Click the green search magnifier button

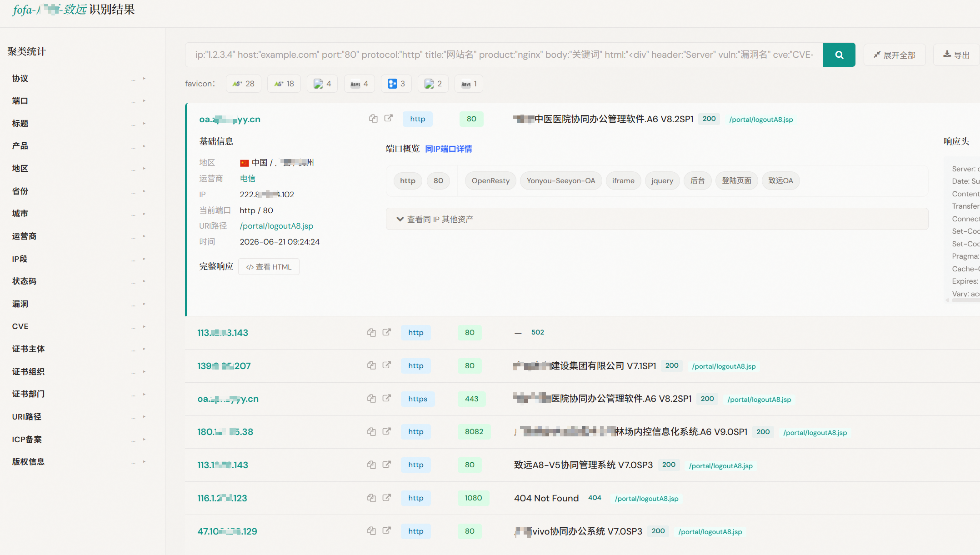click(839, 55)
